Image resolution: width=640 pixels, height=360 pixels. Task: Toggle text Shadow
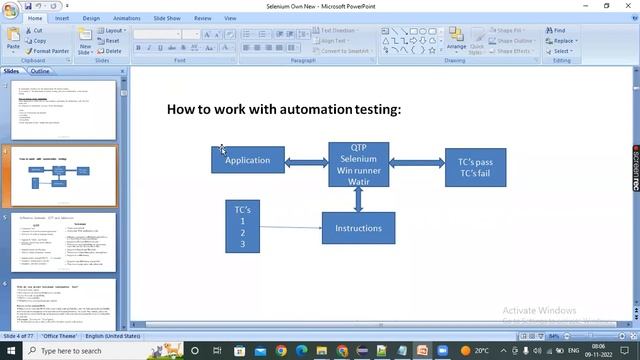[183, 48]
